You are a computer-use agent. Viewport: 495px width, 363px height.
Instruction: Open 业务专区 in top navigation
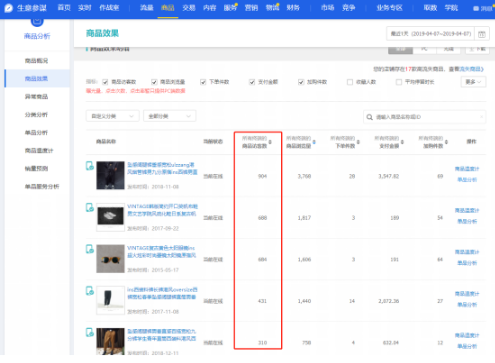(x=390, y=8)
